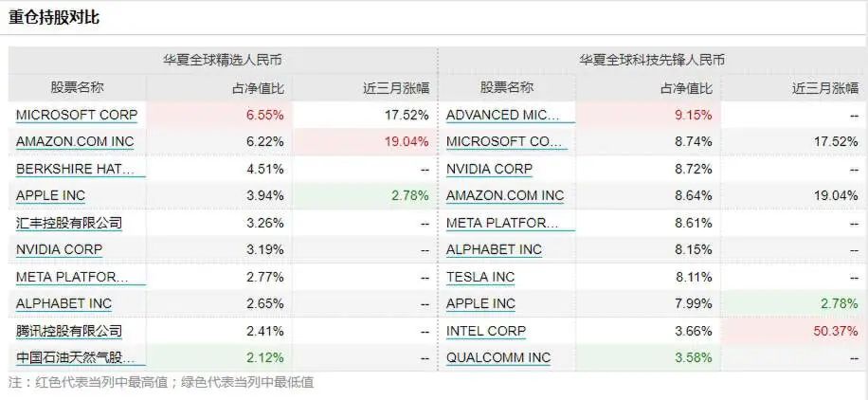Viewport: 868px width, 400px height.
Task: Open APPLE INC in left fund table
Action: pos(50,196)
